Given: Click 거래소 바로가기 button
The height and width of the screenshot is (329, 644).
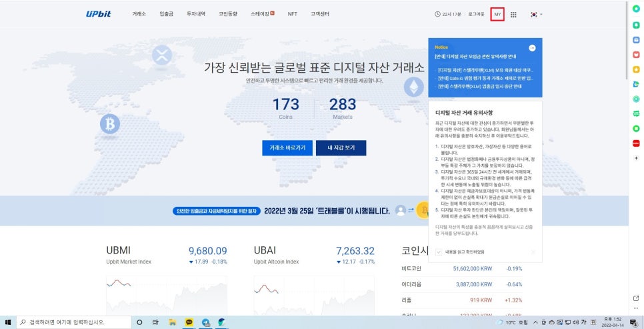Looking at the screenshot, I should 287,147.
